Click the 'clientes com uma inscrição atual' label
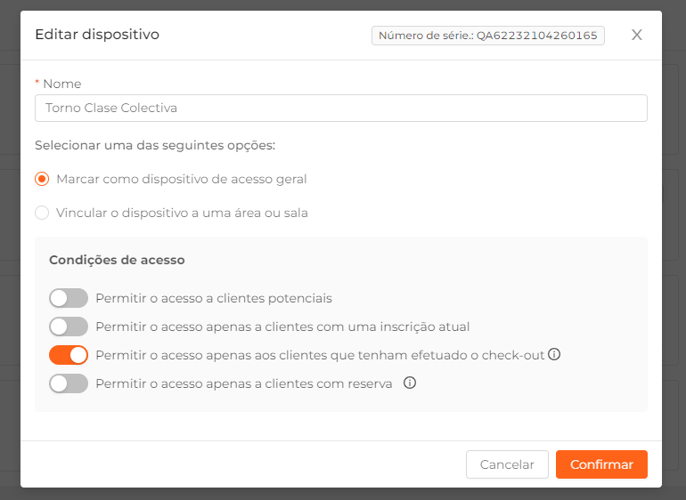 (283, 327)
